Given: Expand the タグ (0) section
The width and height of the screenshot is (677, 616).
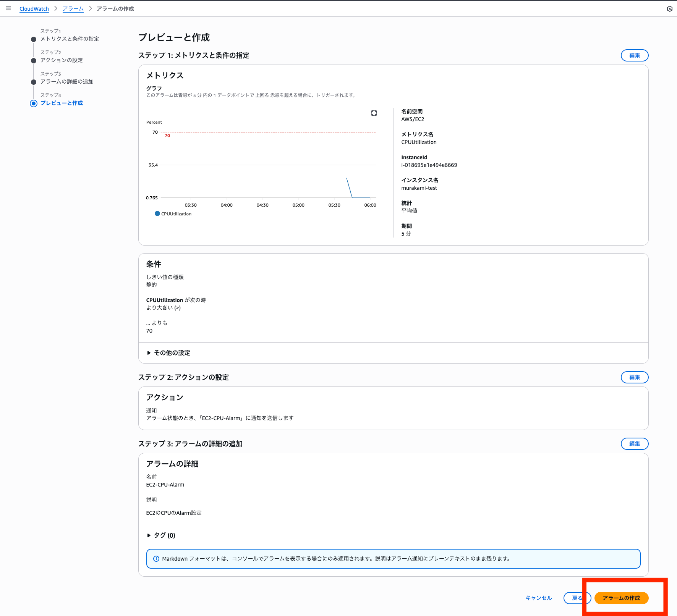Looking at the screenshot, I should coord(161,535).
